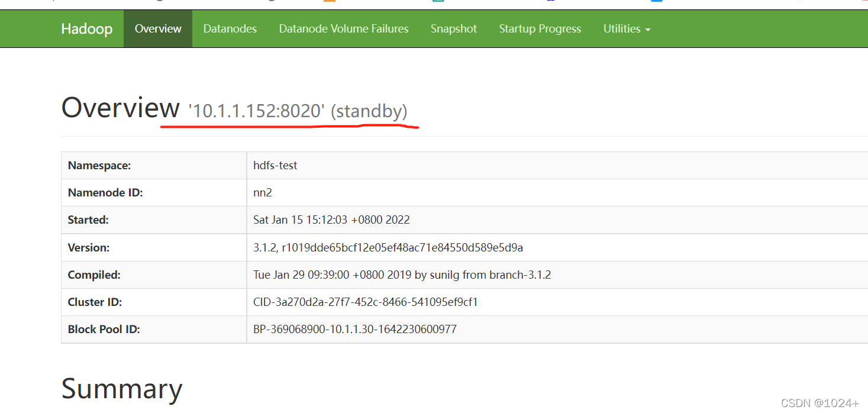Select the nn2 namenode value
The width and height of the screenshot is (868, 413).
tap(263, 193)
